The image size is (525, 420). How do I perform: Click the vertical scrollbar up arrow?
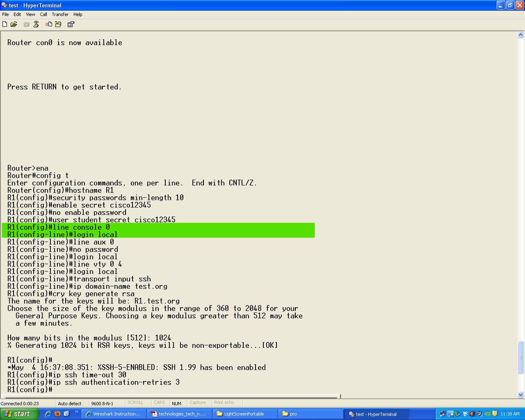click(x=521, y=35)
